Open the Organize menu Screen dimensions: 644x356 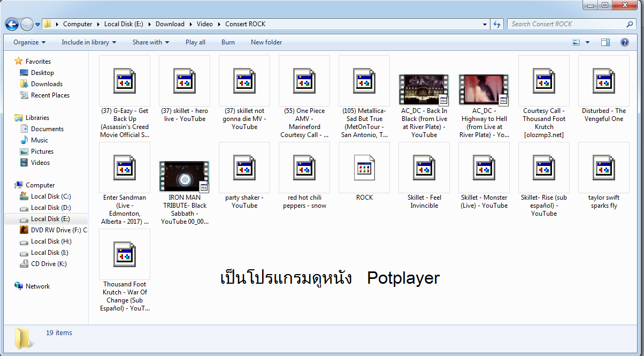(29, 42)
